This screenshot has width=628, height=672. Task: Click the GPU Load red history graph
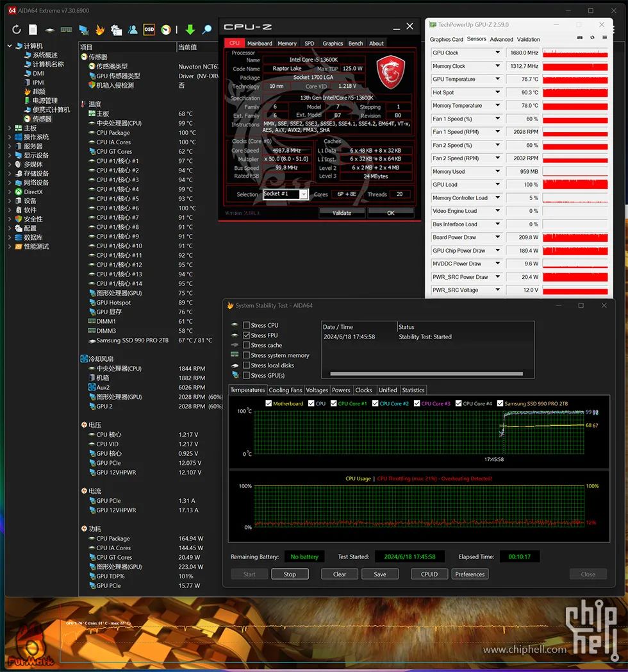575,185
